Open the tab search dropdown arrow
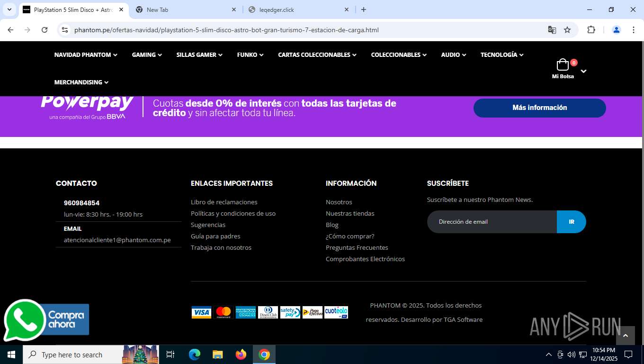 [x=9, y=9]
